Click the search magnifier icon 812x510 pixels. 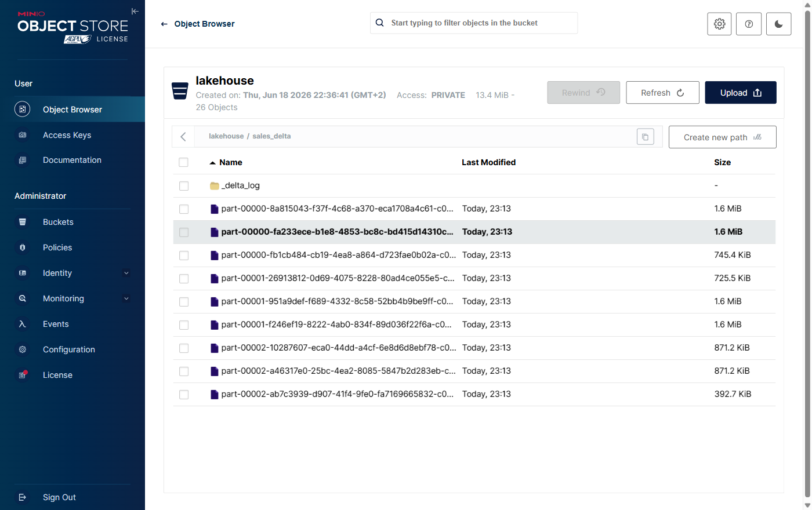[x=379, y=23]
